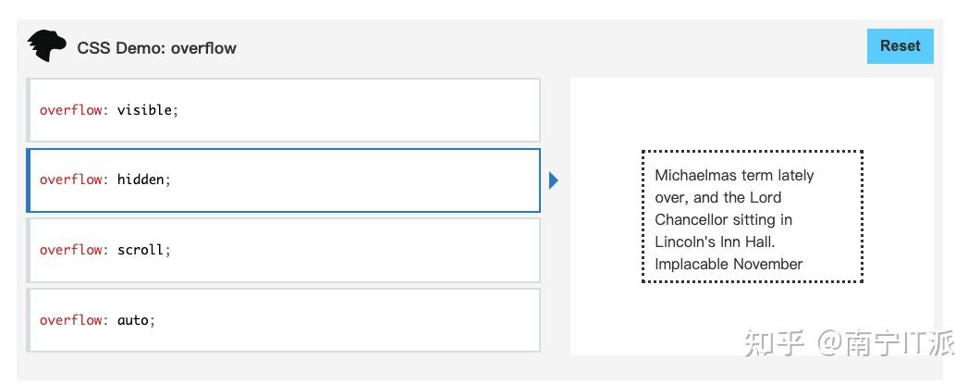Click the Zhihu watermark text
The image size is (980, 384).
click(850, 343)
